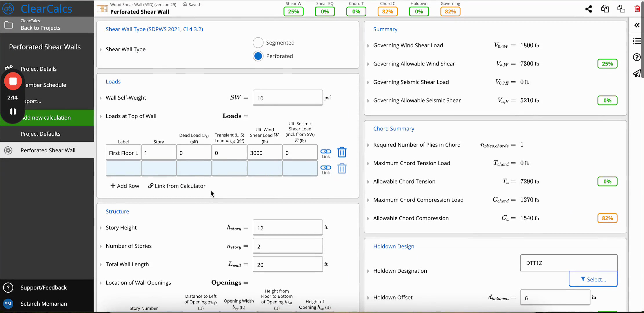Select the Perforated radio option
This screenshot has height=313, width=644.
click(258, 56)
